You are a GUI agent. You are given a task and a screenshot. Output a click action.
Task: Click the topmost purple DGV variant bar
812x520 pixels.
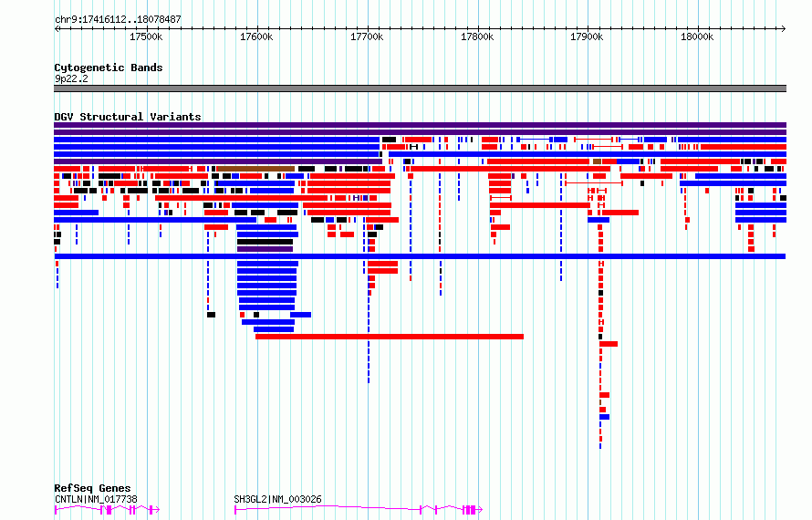[420, 125]
